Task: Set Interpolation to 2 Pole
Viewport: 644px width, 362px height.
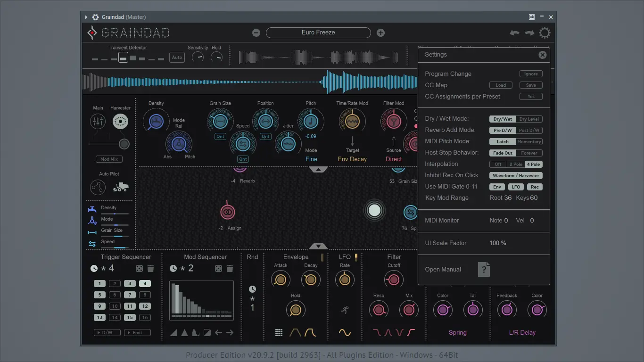Action: (x=515, y=165)
